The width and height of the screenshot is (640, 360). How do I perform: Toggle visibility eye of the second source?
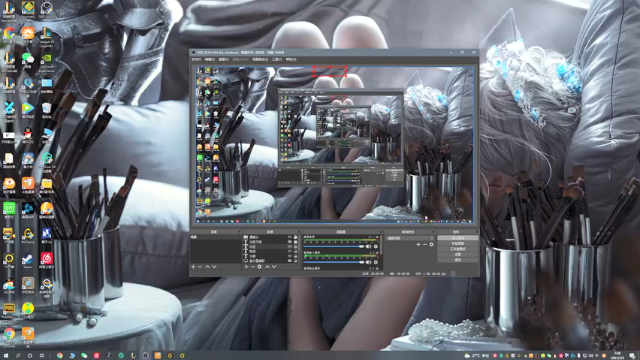click(290, 242)
